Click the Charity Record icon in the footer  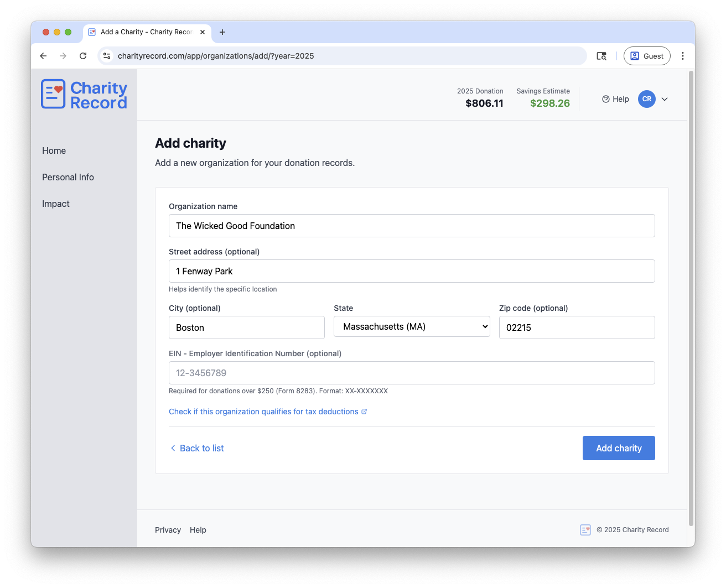click(585, 530)
